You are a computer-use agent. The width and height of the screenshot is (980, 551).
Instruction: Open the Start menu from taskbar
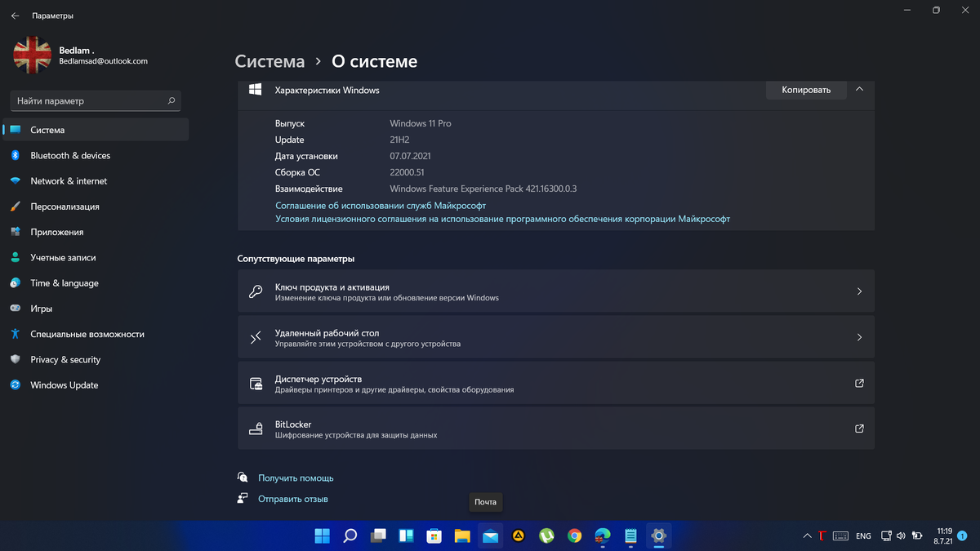point(323,536)
